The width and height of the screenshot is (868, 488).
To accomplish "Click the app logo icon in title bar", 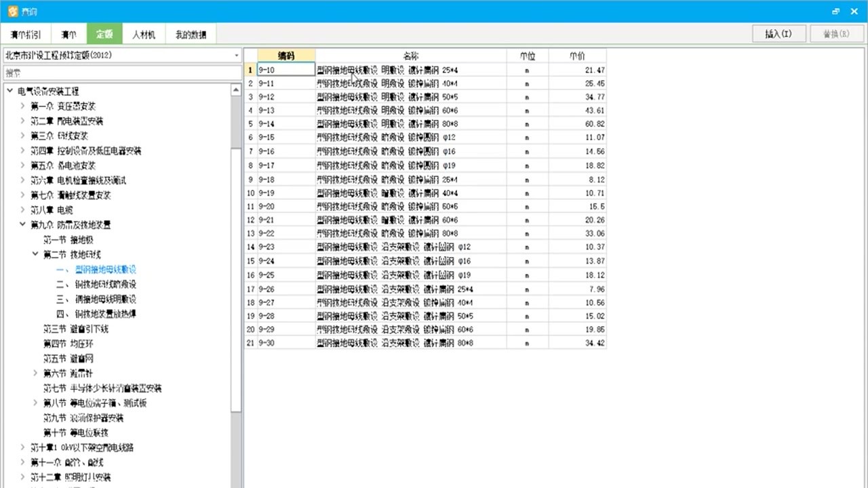I will pos(12,12).
